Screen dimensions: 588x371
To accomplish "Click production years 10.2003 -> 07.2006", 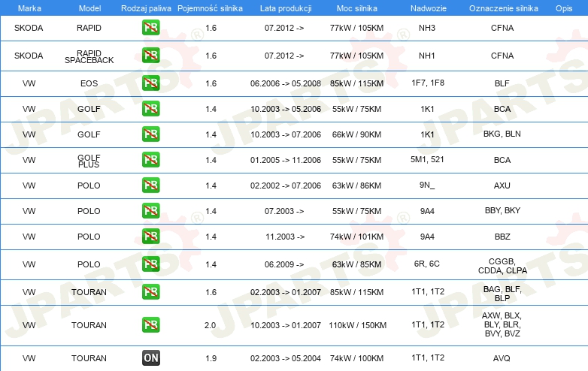I will click(x=286, y=134).
